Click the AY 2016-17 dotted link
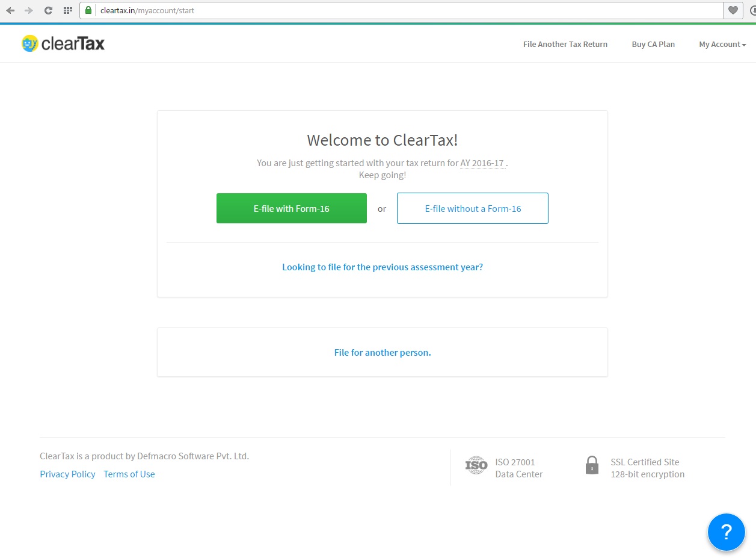The height and width of the screenshot is (558, 756). click(x=482, y=163)
